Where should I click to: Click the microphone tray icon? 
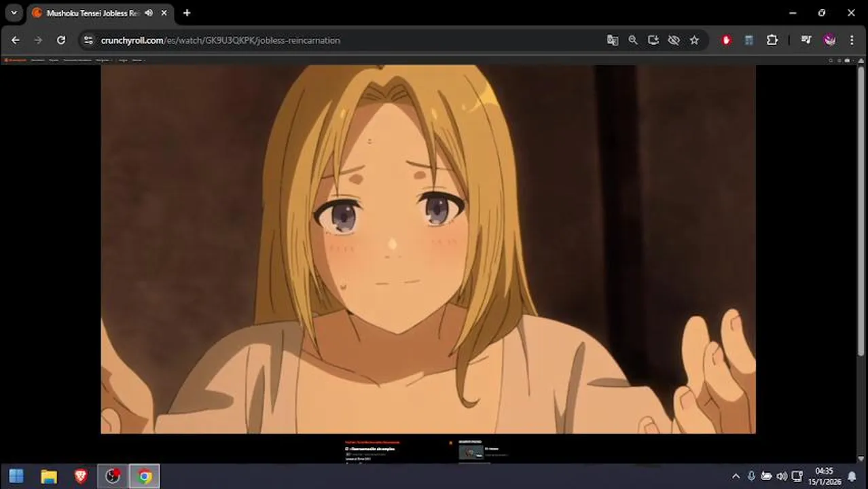click(x=751, y=476)
